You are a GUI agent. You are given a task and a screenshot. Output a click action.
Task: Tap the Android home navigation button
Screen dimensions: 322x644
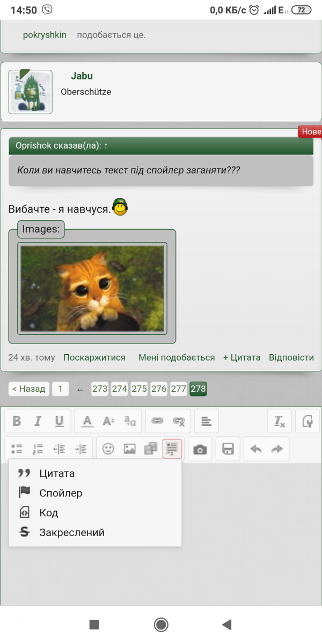pos(161,624)
